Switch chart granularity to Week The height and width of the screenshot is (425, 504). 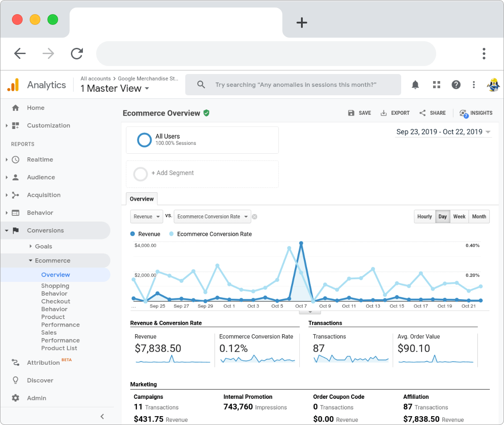pyautogui.click(x=459, y=216)
